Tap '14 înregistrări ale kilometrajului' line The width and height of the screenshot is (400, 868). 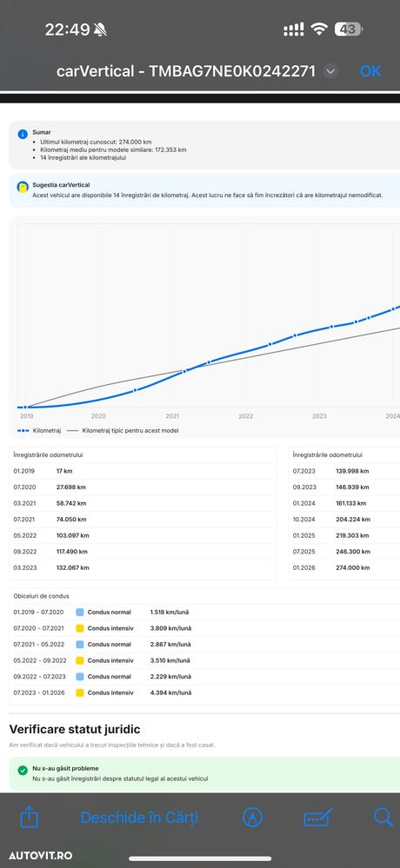tap(83, 158)
